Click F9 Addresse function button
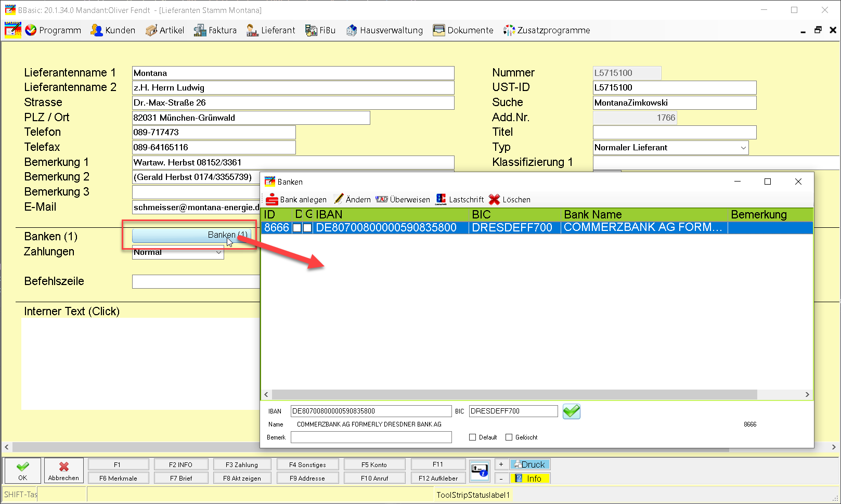841x504 pixels. pyautogui.click(x=307, y=478)
